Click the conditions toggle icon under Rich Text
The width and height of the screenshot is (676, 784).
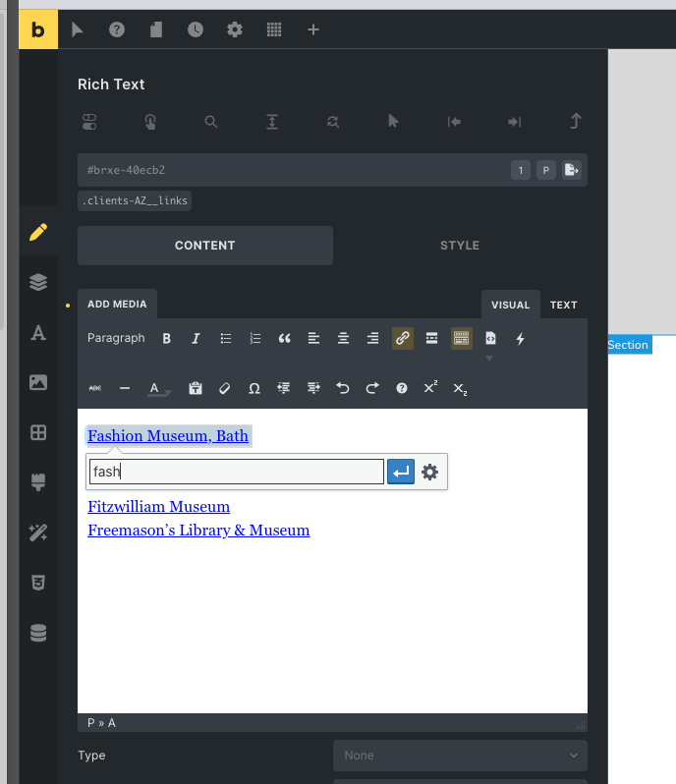89,122
